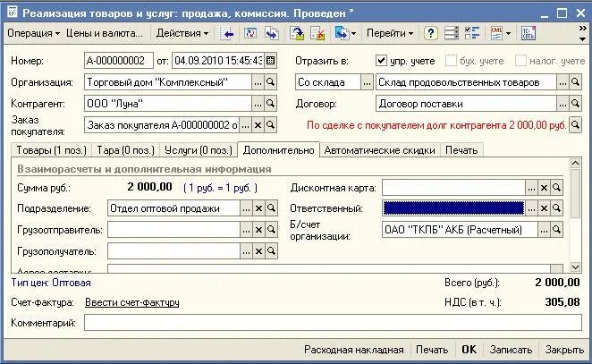The image size is (592, 364).
Task: Open the Перейти dropdown menu
Action: click(x=390, y=34)
